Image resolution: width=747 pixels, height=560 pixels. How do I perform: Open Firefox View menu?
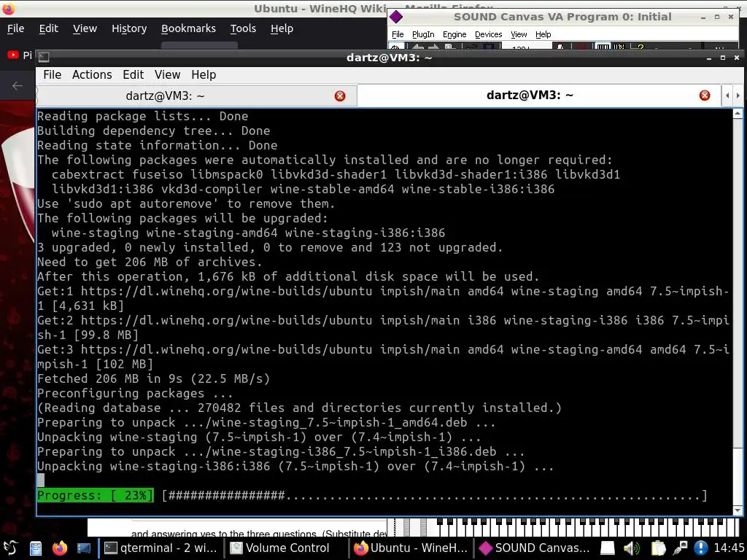click(x=85, y=28)
